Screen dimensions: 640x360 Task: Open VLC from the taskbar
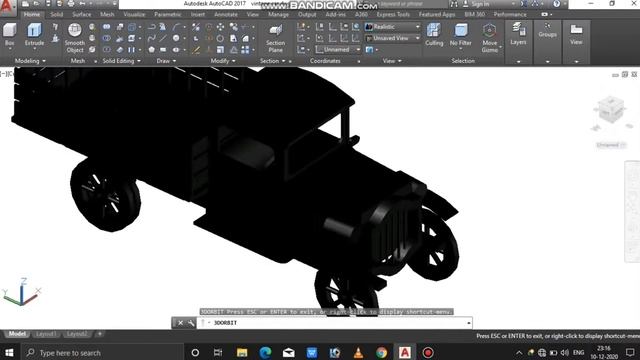[358, 353]
